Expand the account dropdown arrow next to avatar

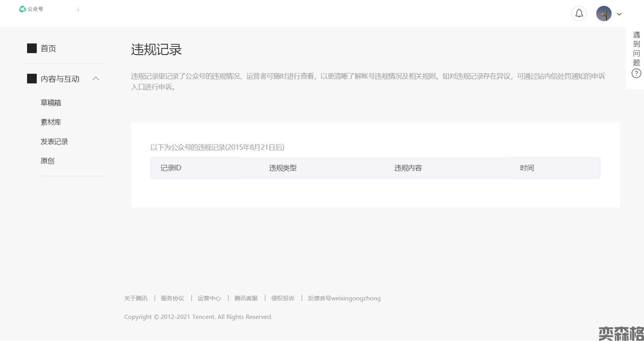(619, 14)
